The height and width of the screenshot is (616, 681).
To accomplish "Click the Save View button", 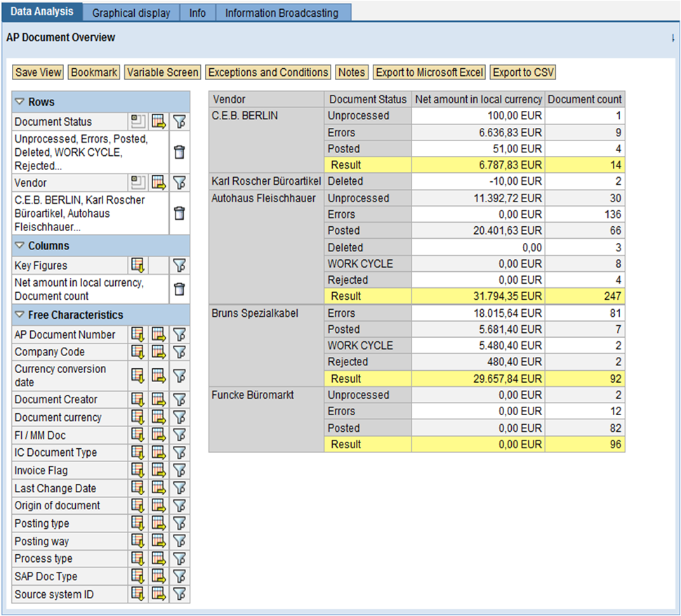I will pyautogui.click(x=37, y=72).
